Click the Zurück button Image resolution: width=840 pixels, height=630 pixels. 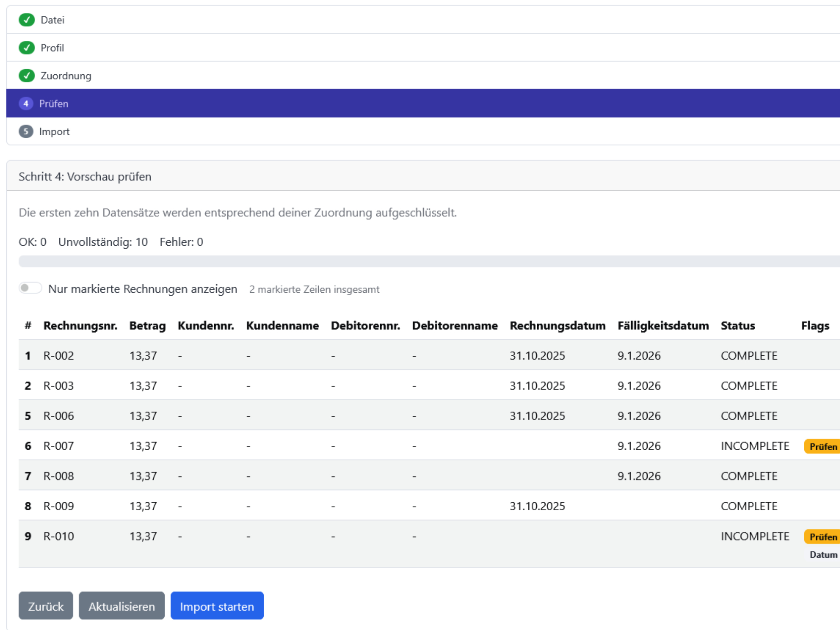pos(46,606)
